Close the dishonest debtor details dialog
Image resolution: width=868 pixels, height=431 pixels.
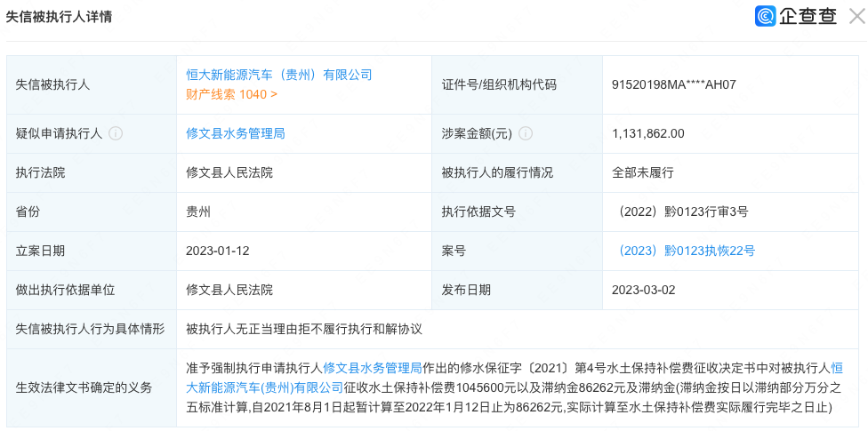click(857, 16)
